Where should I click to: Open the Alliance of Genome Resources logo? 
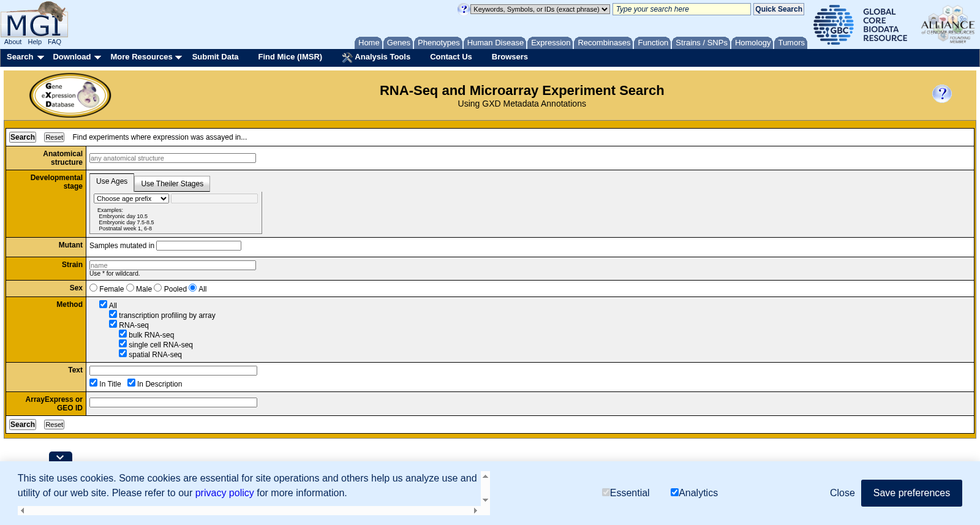point(948,25)
